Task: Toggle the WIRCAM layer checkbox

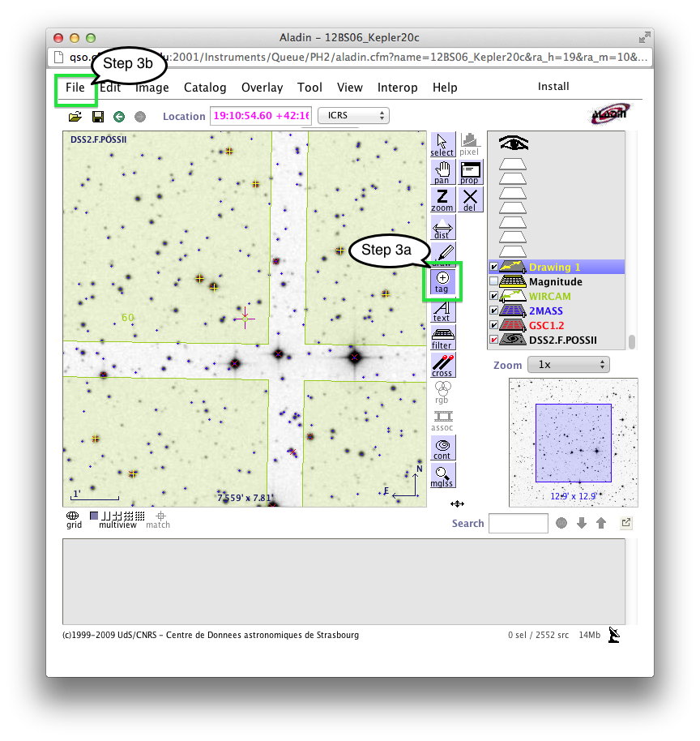Action: (493, 296)
